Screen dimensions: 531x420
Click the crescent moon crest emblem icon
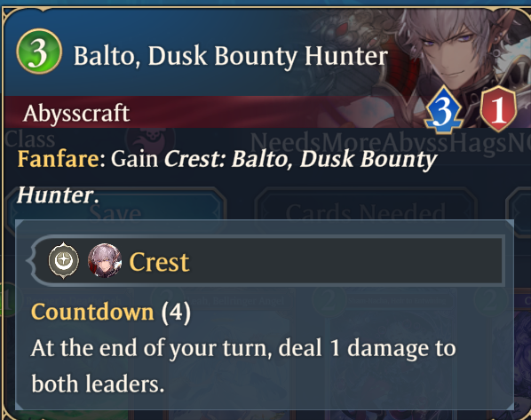pyautogui.click(x=64, y=260)
